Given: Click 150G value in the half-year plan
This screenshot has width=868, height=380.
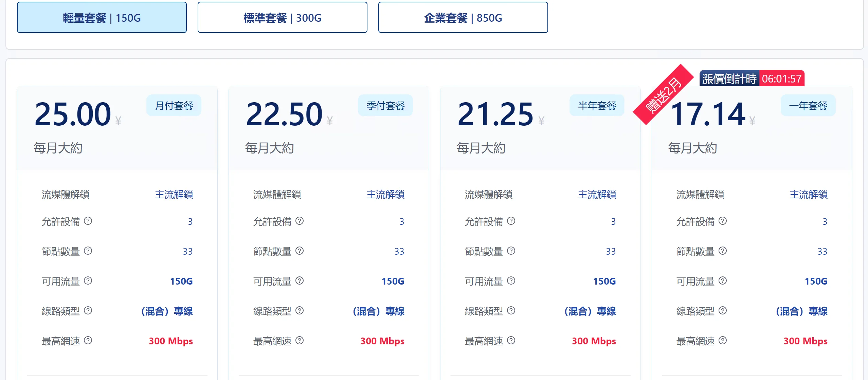Looking at the screenshot, I should [604, 281].
